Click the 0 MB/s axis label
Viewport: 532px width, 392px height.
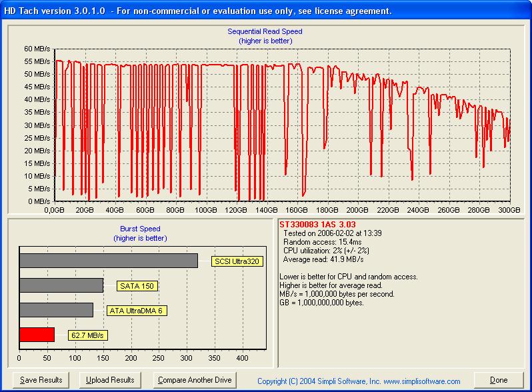coord(39,201)
